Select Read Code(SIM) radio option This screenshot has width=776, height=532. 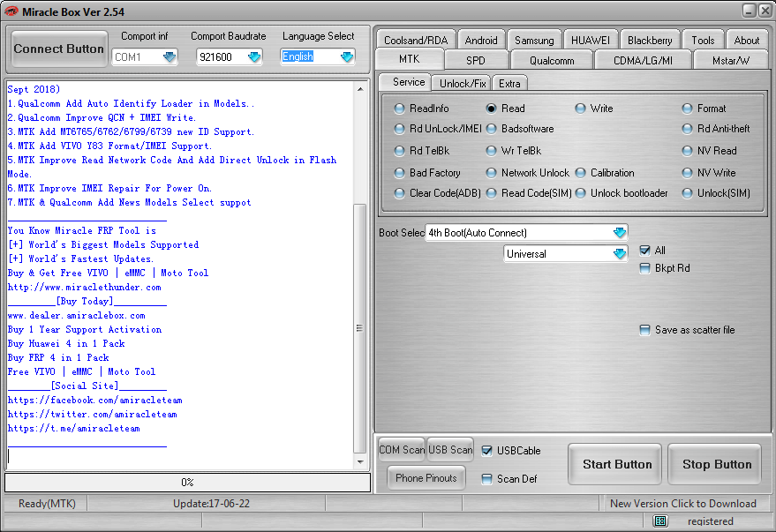tap(491, 193)
